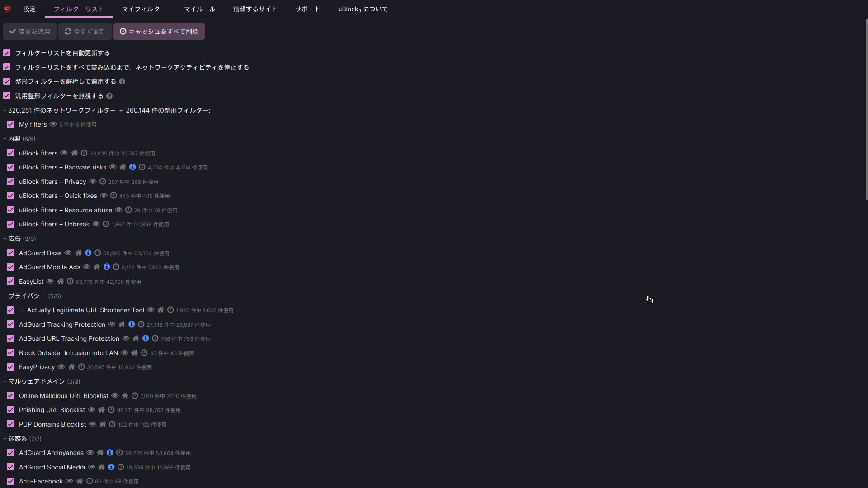The width and height of the screenshot is (868, 488).
Task: Open home page of uBlock filters list
Action: 74,153
